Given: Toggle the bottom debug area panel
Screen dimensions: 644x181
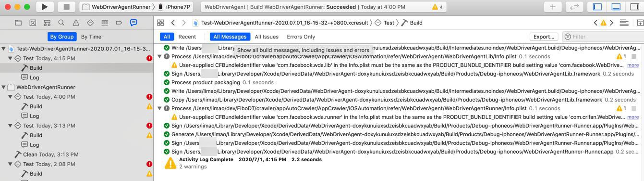Looking at the screenshot, I should tap(616, 7).
